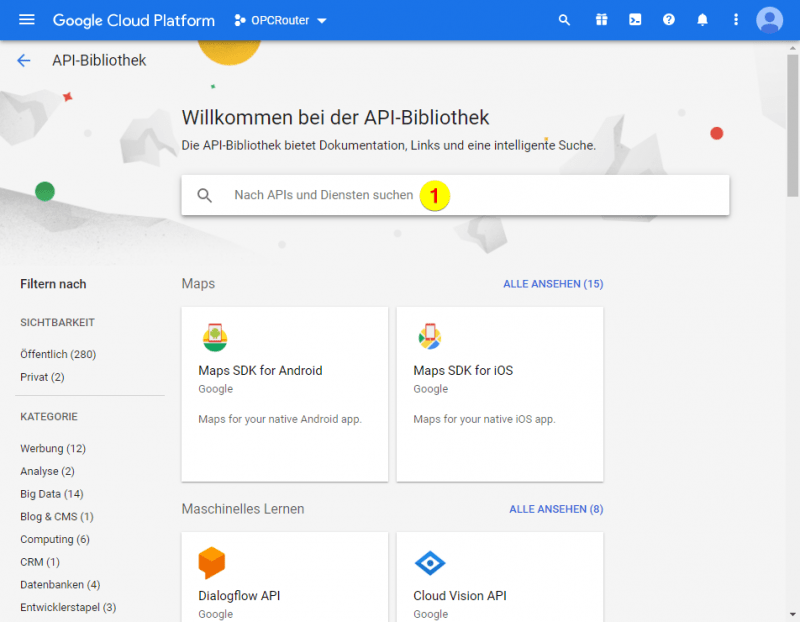800x622 pixels.
Task: Open the Google Cloud products grid icon
Action: click(601, 19)
